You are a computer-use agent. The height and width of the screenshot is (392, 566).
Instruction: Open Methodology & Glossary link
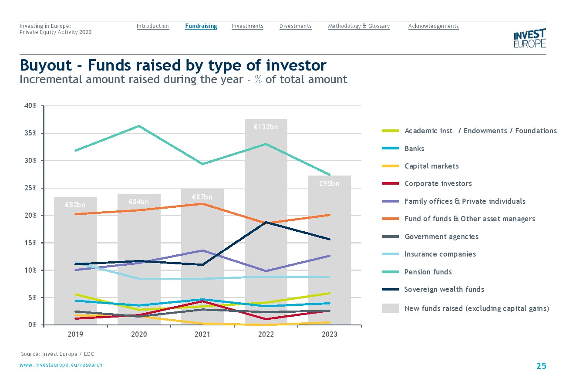tap(359, 26)
